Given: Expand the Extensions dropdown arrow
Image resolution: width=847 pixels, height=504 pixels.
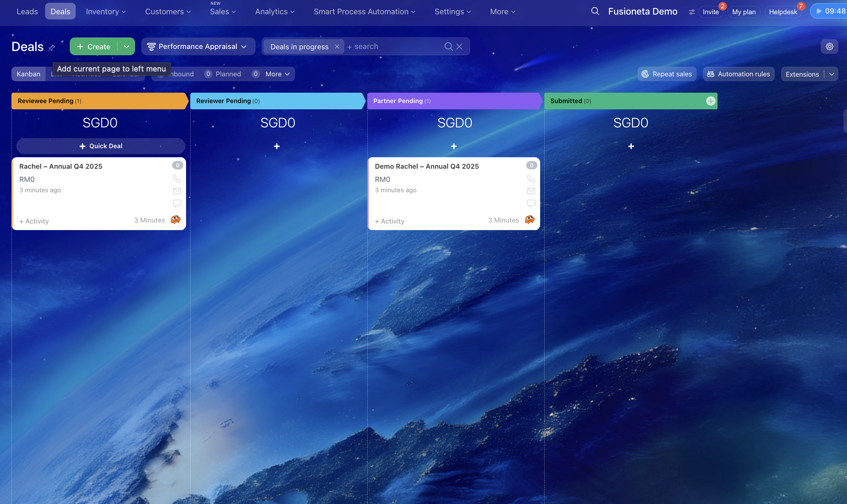Looking at the screenshot, I should 832,74.
